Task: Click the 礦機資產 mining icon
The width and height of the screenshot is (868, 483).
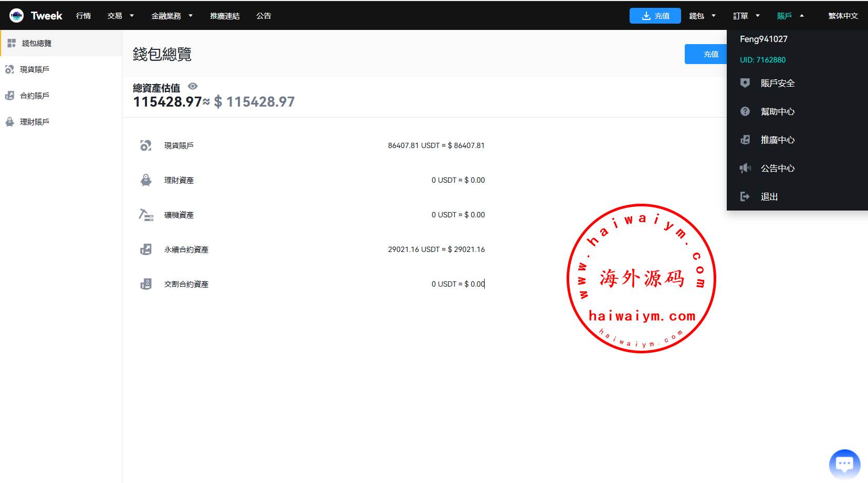Action: pos(146,215)
